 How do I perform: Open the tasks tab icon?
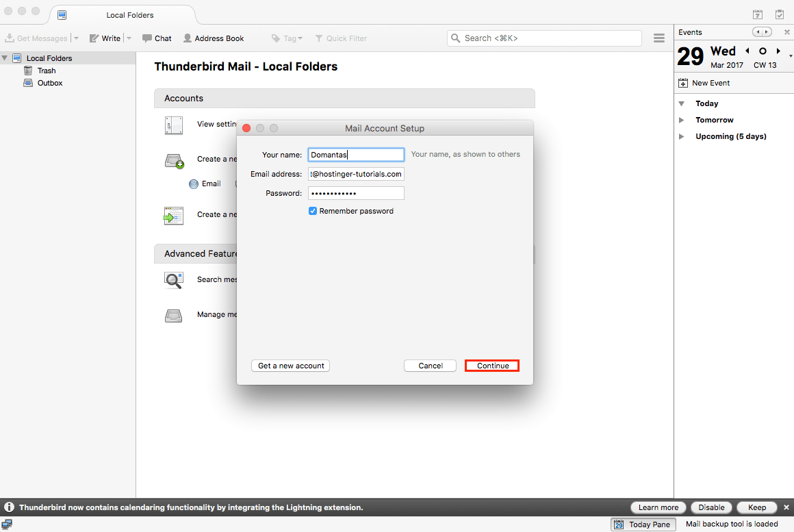(x=780, y=14)
